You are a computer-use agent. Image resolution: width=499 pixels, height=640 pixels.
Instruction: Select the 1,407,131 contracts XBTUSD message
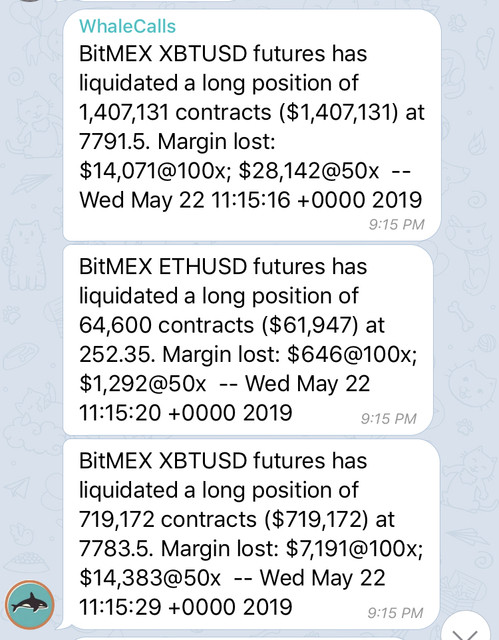[252, 126]
